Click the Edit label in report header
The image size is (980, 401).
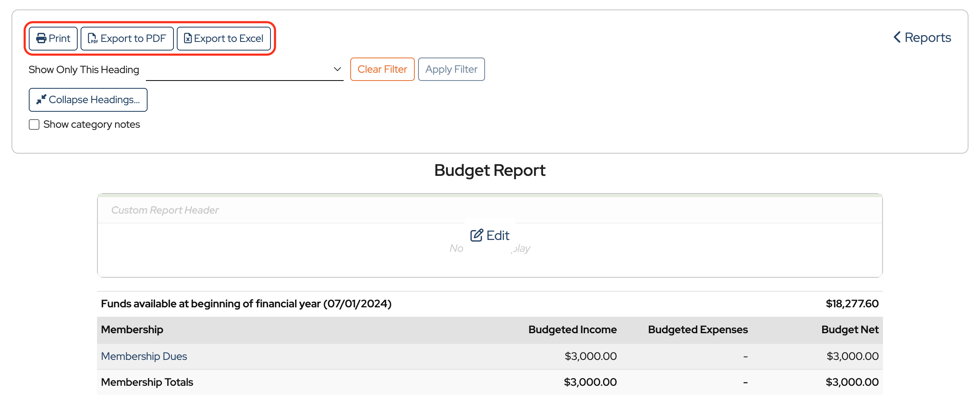click(498, 235)
